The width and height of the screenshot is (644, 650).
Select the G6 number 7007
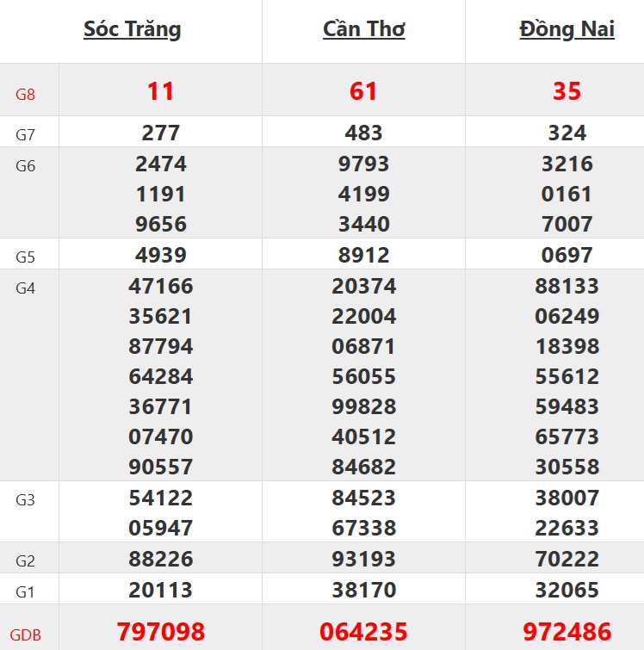(567, 225)
